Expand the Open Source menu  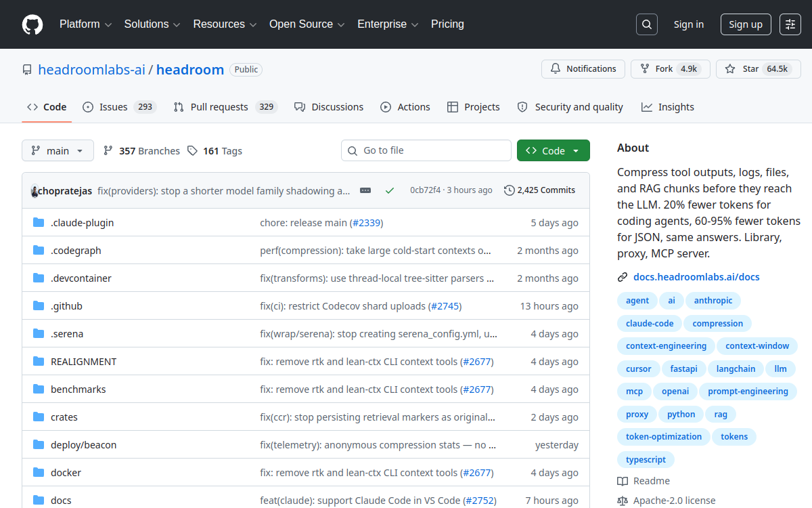[307, 24]
